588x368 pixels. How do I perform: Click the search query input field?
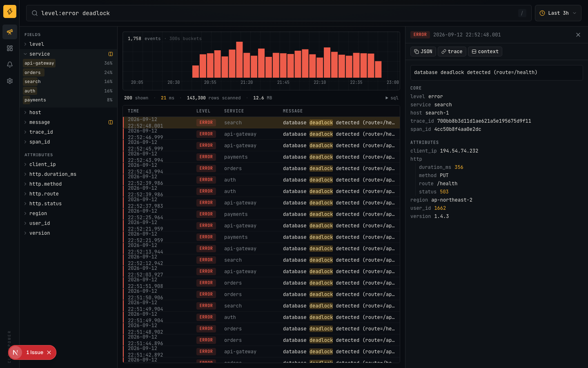pyautogui.click(x=279, y=13)
